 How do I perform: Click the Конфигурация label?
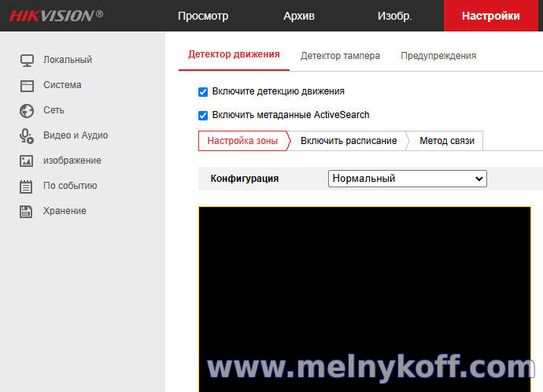[x=245, y=179]
